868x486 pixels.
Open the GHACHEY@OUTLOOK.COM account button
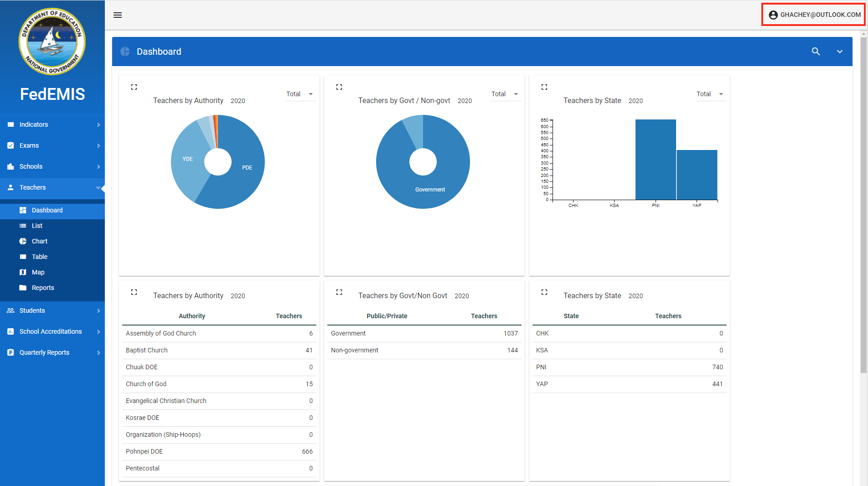pyautogui.click(x=814, y=15)
